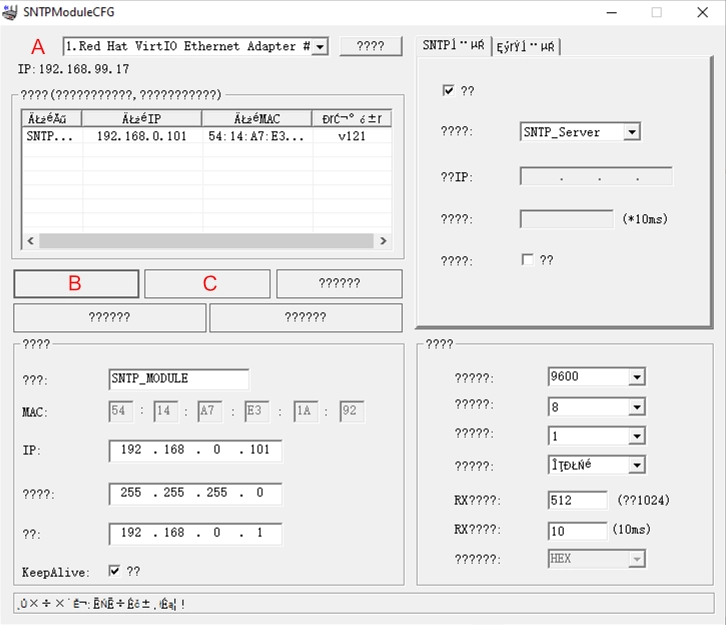Expand the SNTP_Server mode dropdown
This screenshot has width=726, height=625.
pyautogui.click(x=632, y=132)
